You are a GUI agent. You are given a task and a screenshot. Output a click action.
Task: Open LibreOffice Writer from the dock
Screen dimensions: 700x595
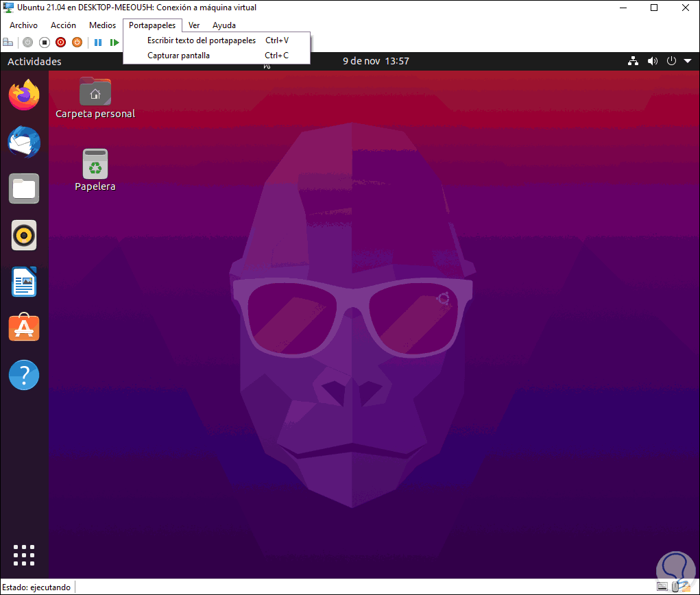point(24,282)
